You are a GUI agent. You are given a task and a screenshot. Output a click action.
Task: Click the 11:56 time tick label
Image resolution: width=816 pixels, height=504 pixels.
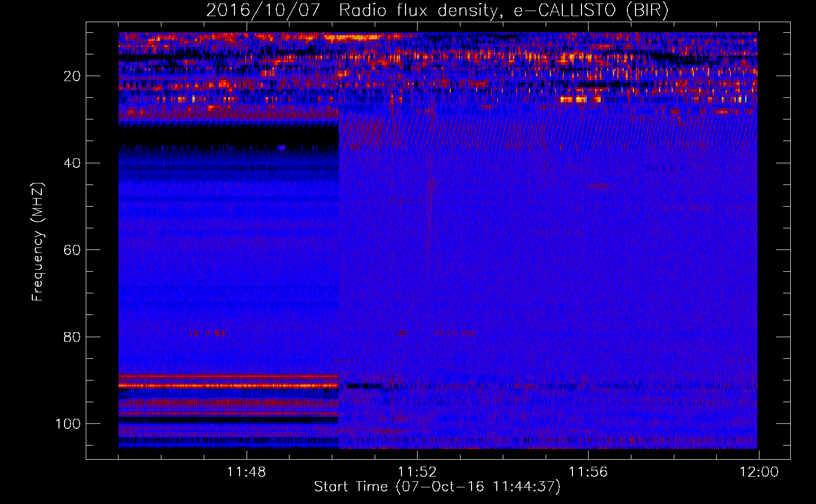[x=588, y=472]
